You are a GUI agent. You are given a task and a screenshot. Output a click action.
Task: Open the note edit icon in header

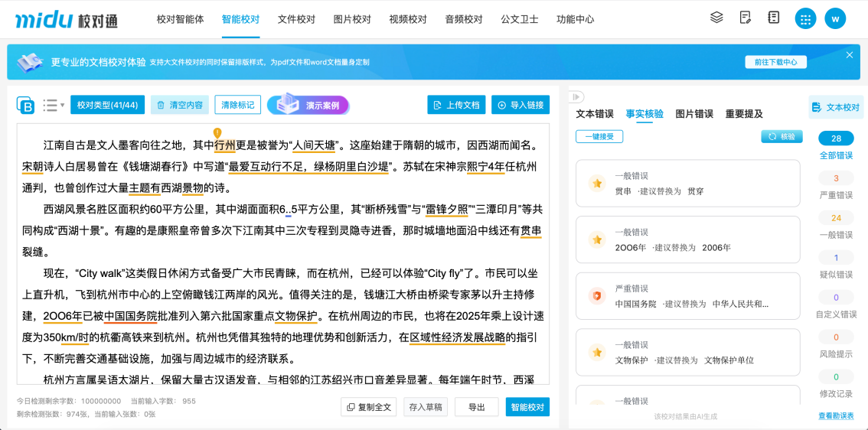pos(746,18)
